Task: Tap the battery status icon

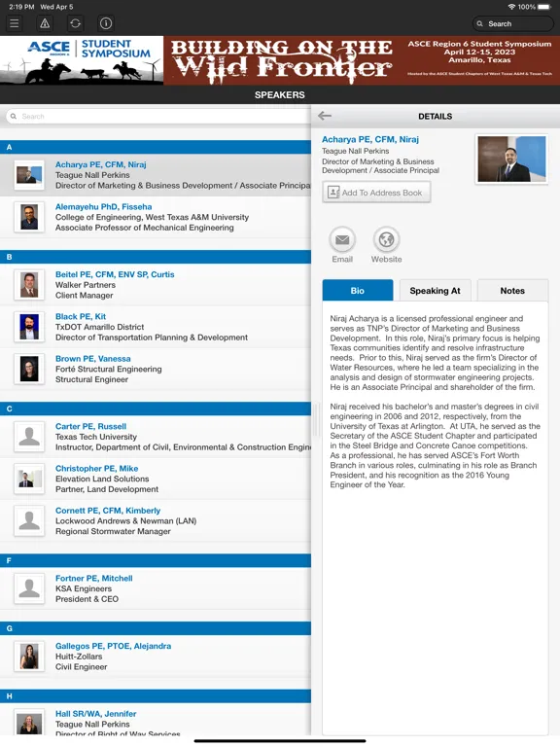Action: 544,7
